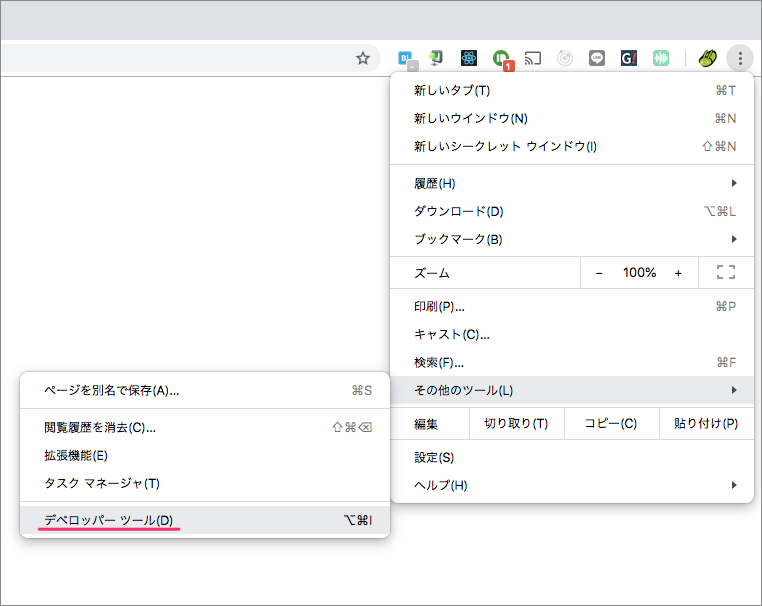This screenshot has width=762, height=606.
Task: Choose 閲覧履歴を消去(C)... in submenu
Action: coord(205,427)
